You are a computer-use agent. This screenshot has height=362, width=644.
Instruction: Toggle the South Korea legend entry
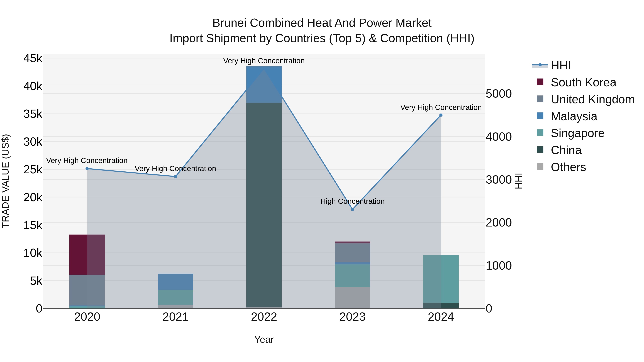(577, 82)
